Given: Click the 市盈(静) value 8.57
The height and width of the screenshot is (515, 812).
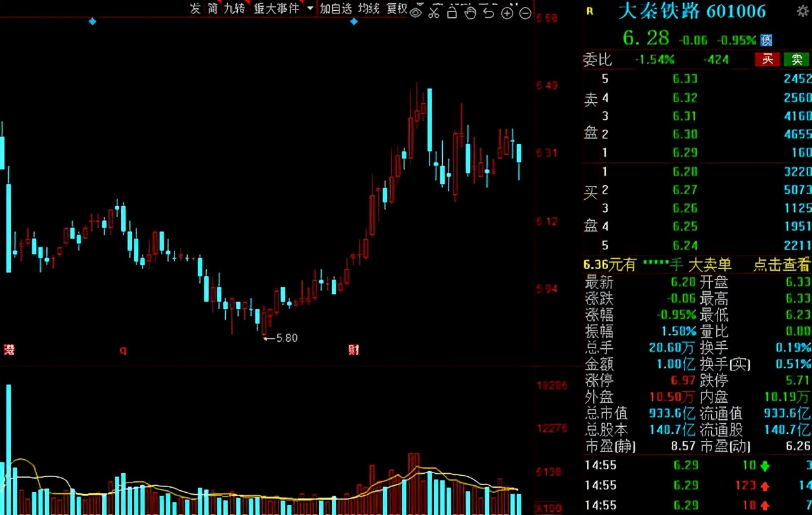Looking at the screenshot, I should [683, 447].
